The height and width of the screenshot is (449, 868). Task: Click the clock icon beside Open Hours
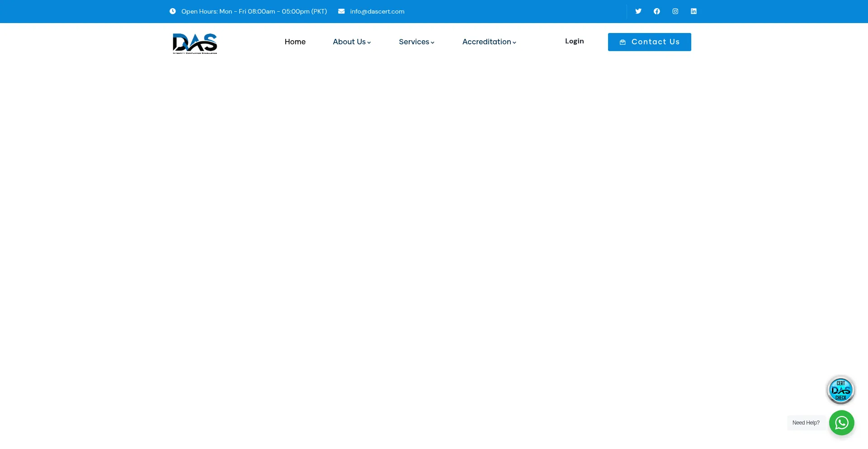(173, 11)
